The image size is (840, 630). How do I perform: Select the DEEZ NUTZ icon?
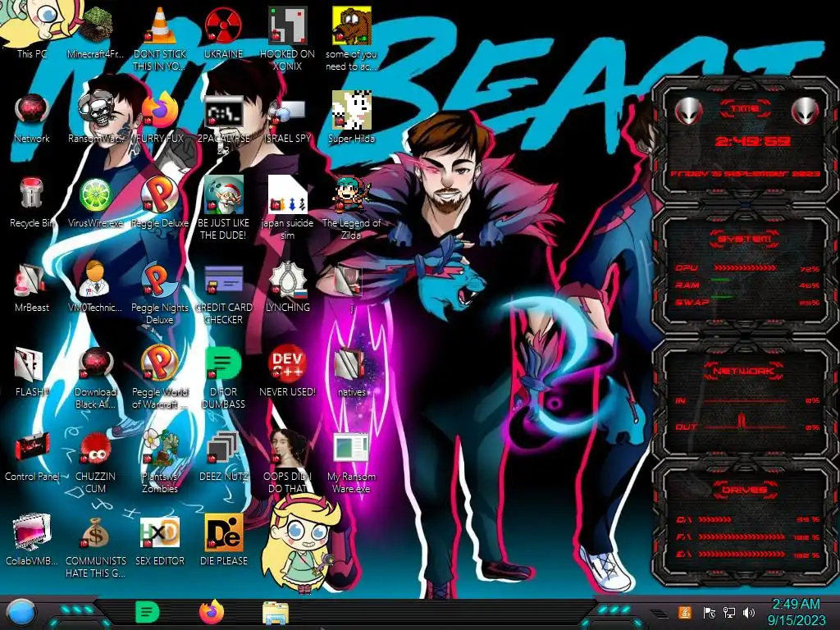223,449
